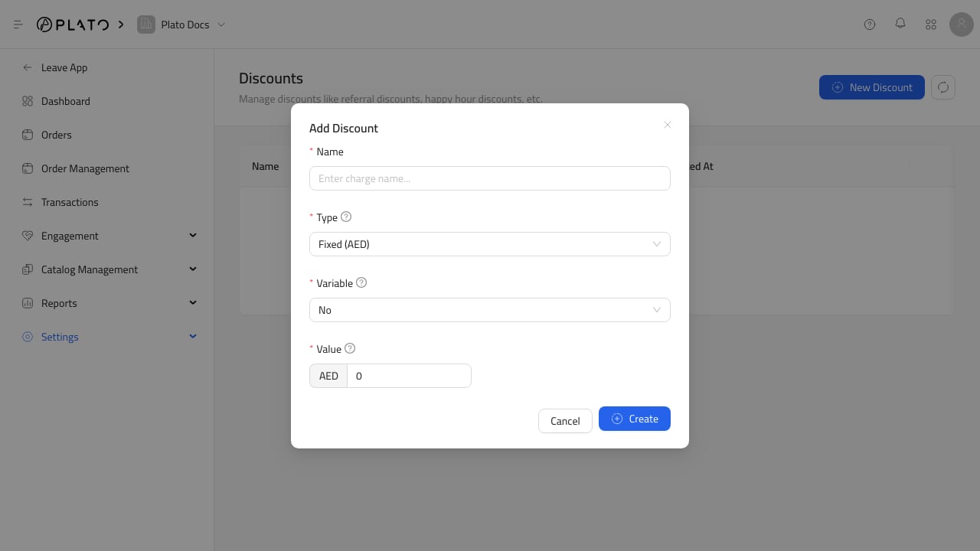The width and height of the screenshot is (980, 551).
Task: Open the notifications bell icon
Action: tap(900, 24)
